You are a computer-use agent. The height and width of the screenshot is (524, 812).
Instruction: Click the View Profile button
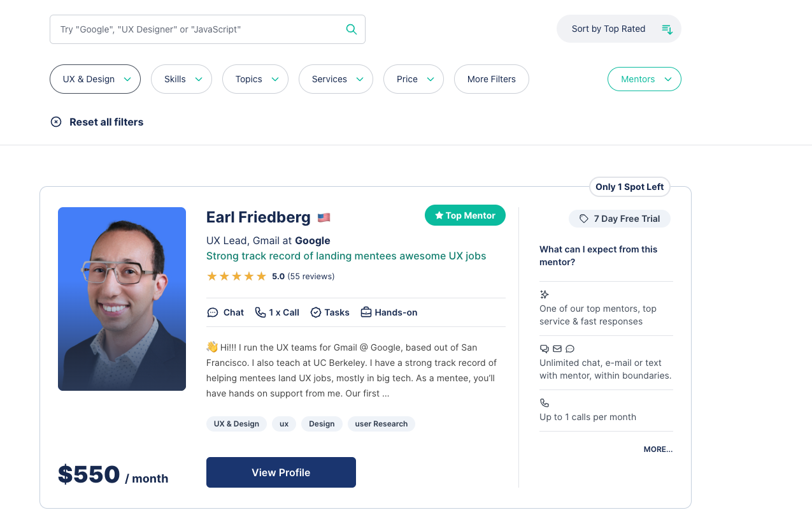(281, 472)
